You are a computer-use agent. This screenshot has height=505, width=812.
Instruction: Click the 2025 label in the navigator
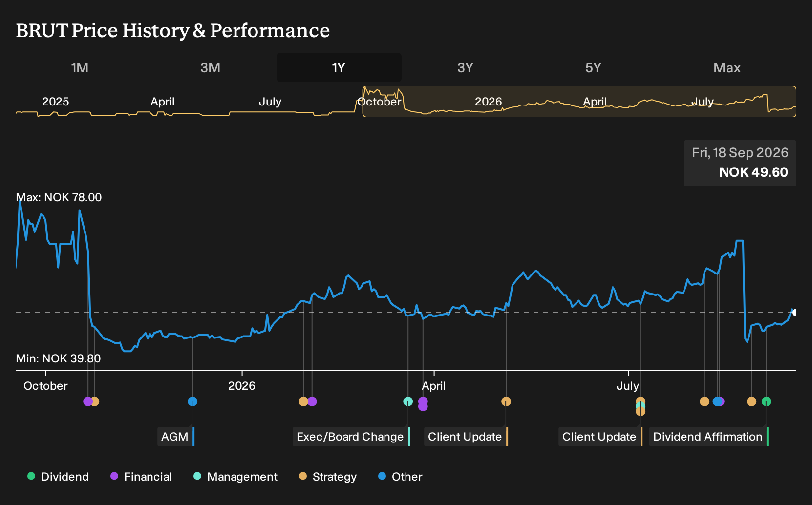click(55, 102)
